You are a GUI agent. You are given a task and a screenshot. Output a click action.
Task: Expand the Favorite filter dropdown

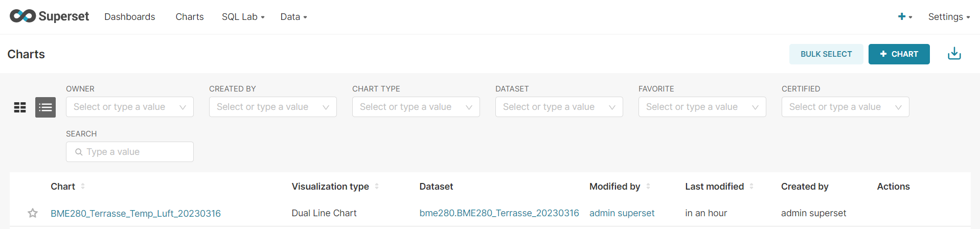[x=702, y=107]
